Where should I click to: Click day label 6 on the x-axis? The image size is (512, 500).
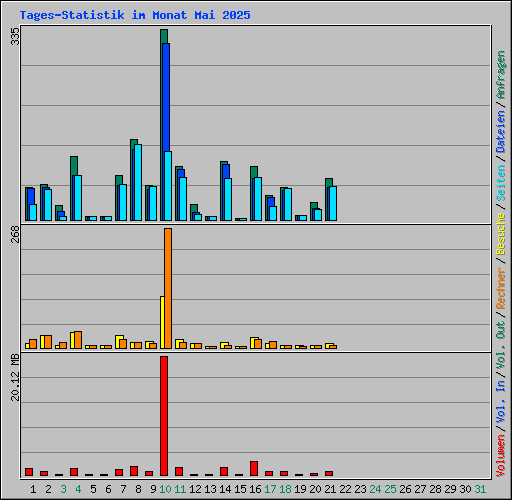[108, 489]
